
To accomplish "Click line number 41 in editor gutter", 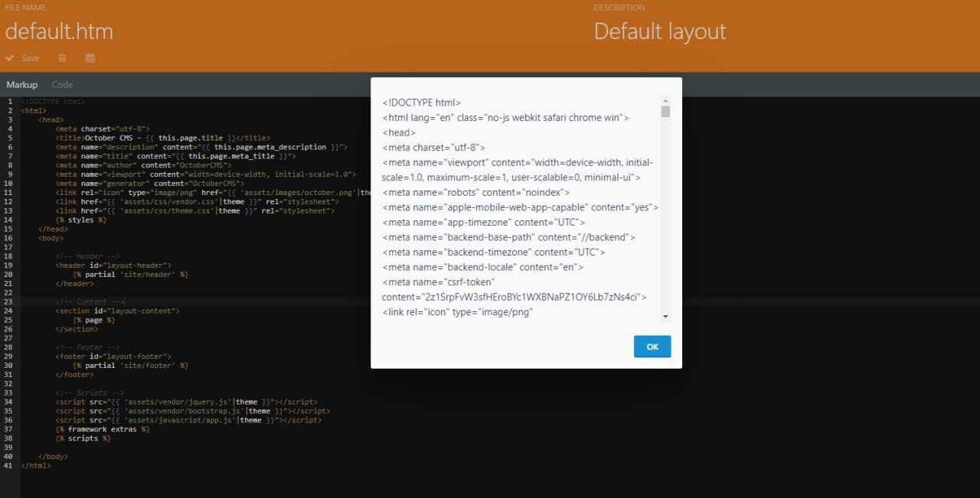I will point(7,466).
